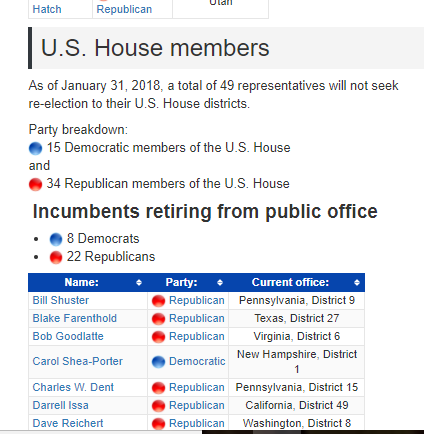Open Carol Shea-Porter link

78,361
